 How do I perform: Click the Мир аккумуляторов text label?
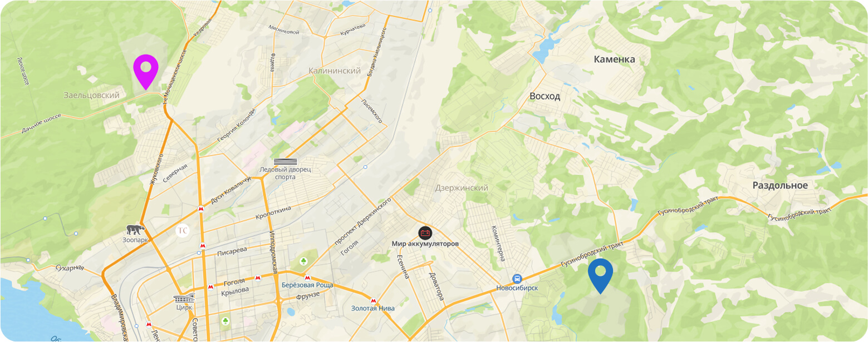425,244
